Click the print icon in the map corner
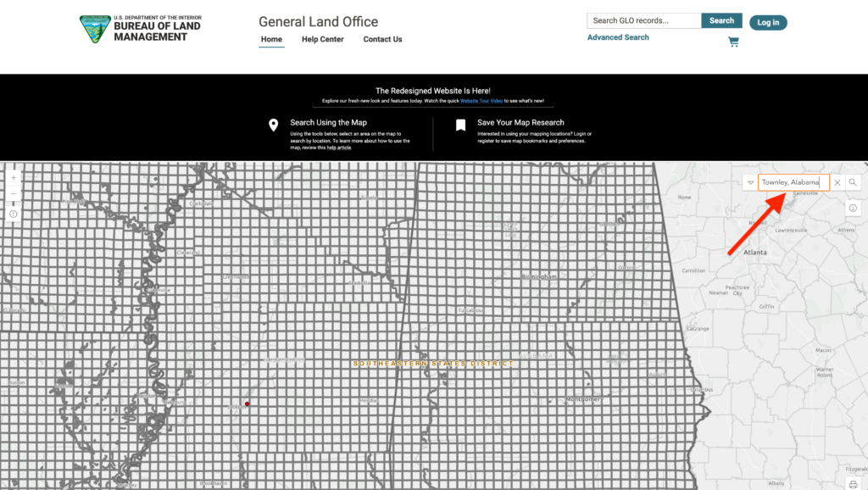868x490 pixels. (x=853, y=484)
